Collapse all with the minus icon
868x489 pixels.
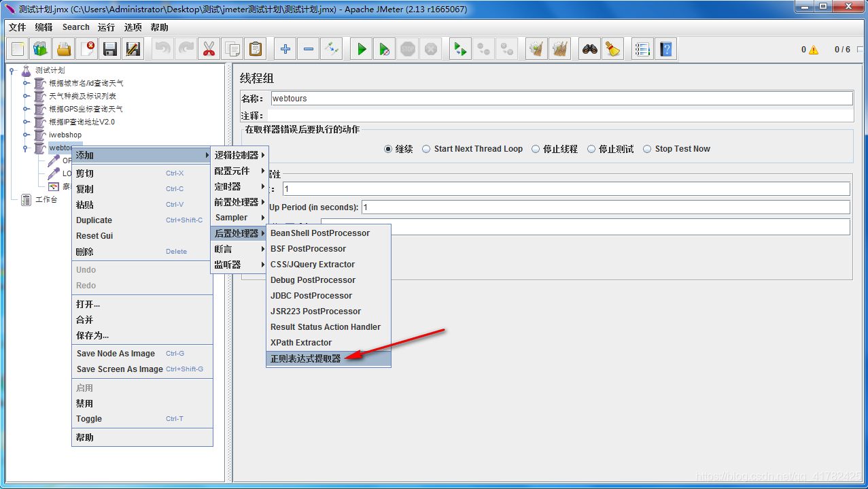click(x=309, y=49)
